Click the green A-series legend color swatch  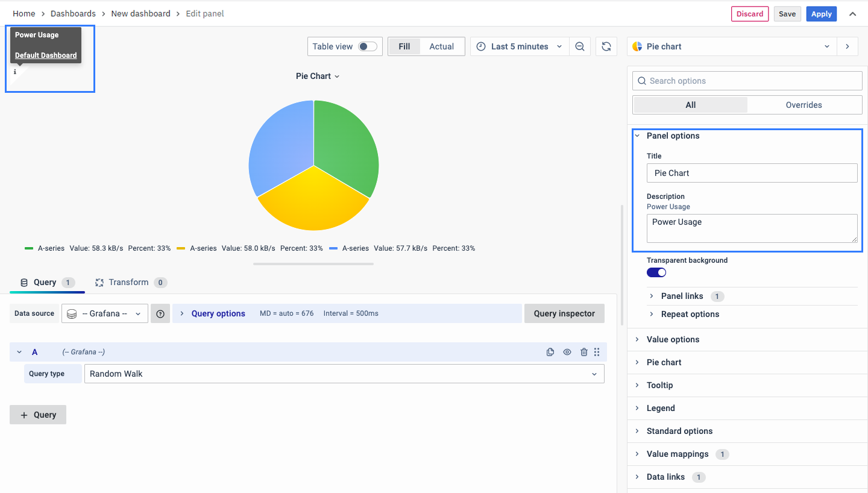[x=29, y=248]
